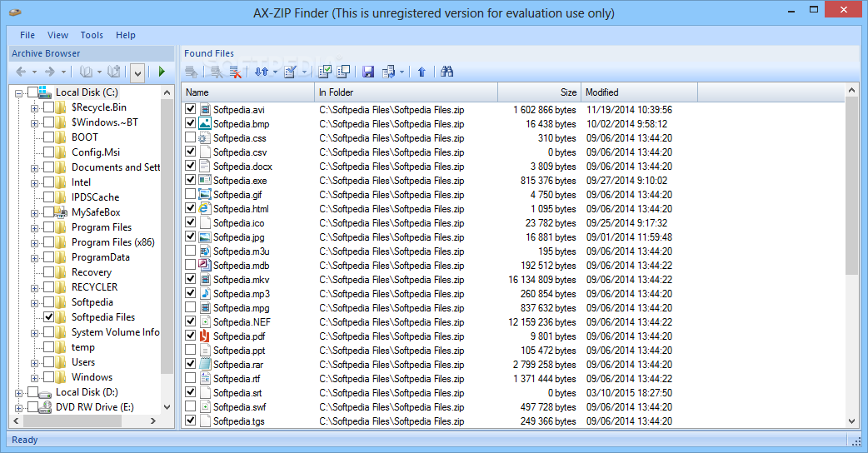
Task: Click the export list icon
Action: 389,72
